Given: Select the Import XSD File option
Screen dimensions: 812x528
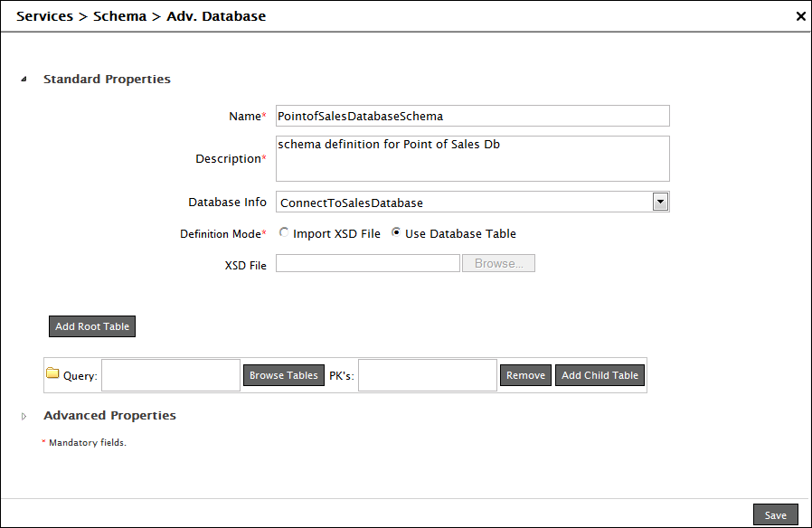Looking at the screenshot, I should point(284,233).
